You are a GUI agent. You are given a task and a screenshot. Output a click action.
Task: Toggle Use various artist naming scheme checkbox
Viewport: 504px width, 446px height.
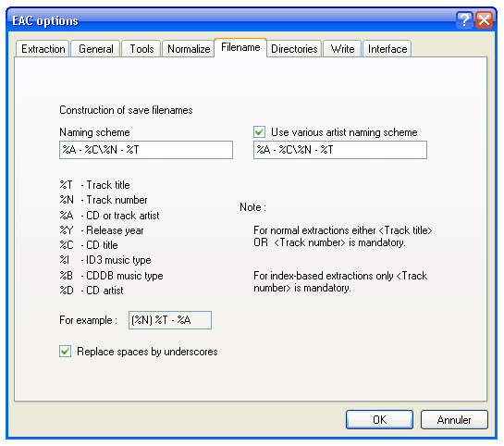point(259,131)
